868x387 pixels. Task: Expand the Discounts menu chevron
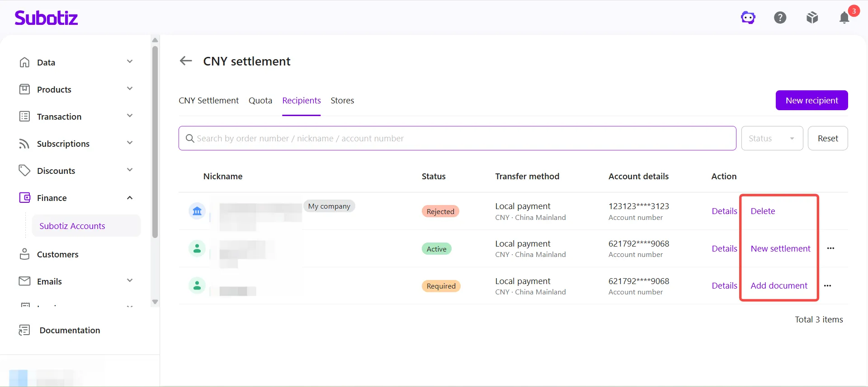pyautogui.click(x=130, y=170)
